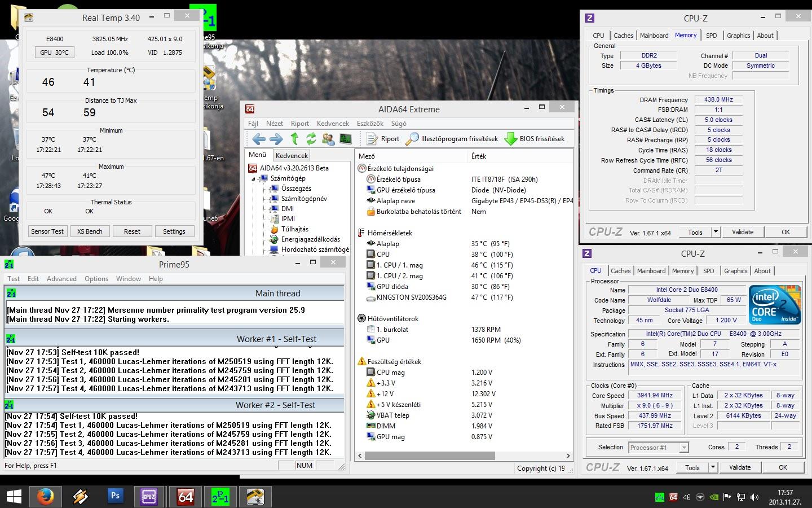The image size is (812, 508).
Task: Click Sensor Test button in Real Temp
Action: [47, 231]
